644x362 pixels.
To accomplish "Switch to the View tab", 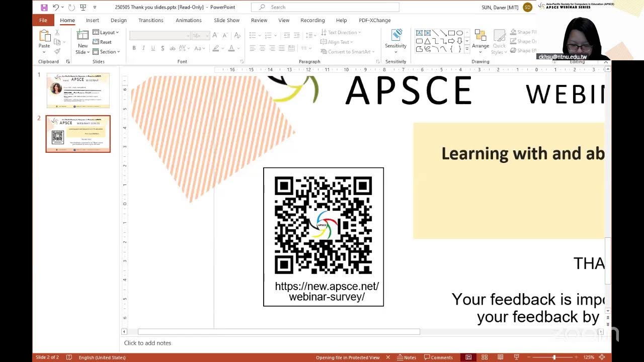I will click(x=284, y=20).
